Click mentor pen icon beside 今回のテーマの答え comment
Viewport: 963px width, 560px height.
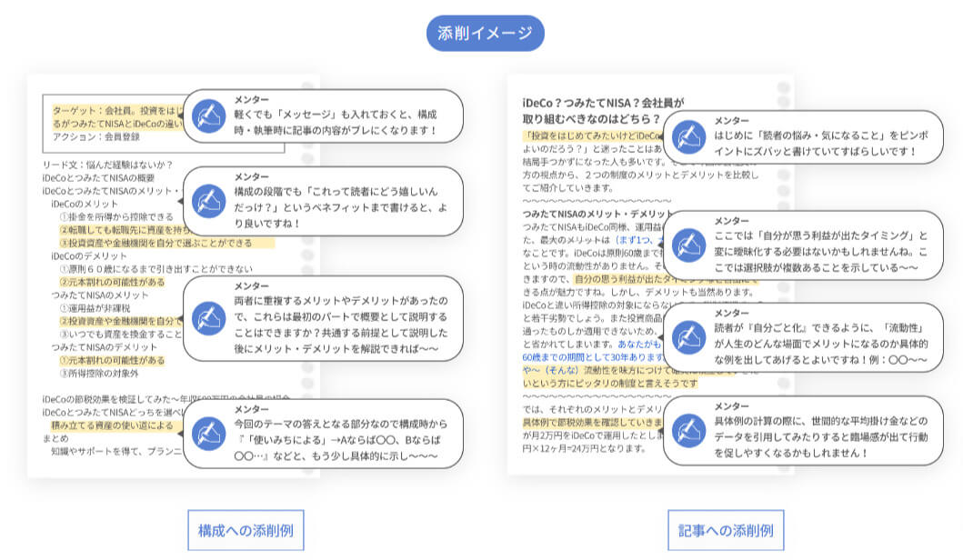pos(209,434)
